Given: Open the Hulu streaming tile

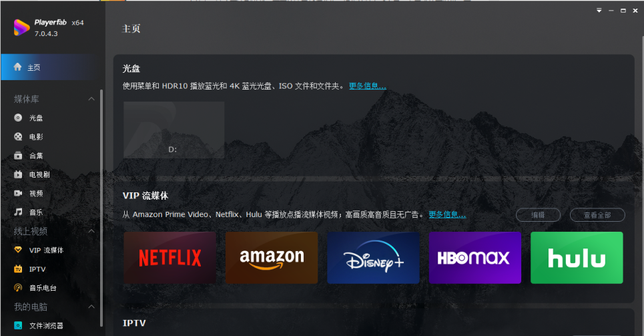Looking at the screenshot, I should [577, 257].
